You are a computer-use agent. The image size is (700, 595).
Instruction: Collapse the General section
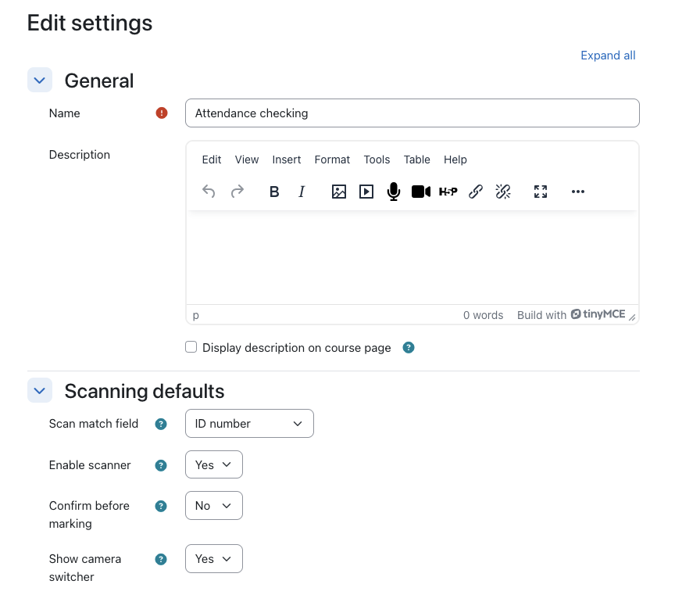click(40, 81)
